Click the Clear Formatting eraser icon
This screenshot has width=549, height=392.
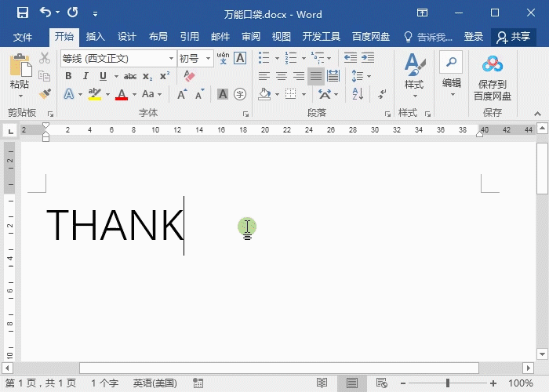(188, 76)
